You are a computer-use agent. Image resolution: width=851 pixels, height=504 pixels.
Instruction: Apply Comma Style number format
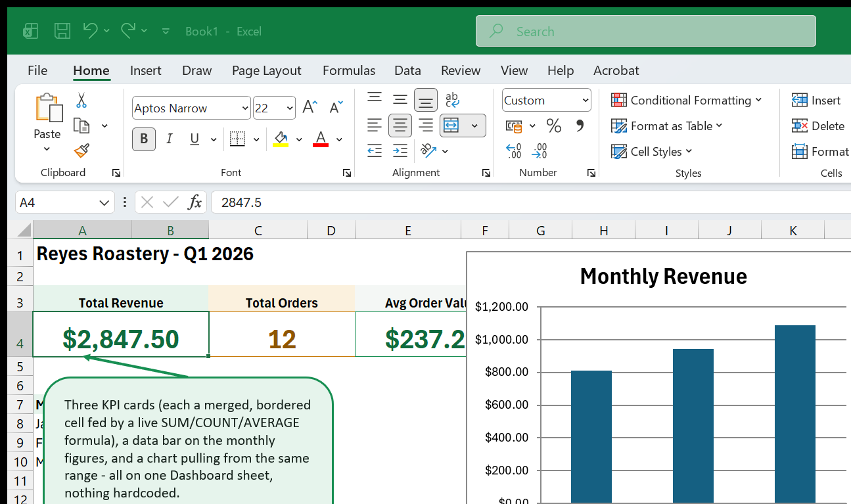pyautogui.click(x=580, y=126)
